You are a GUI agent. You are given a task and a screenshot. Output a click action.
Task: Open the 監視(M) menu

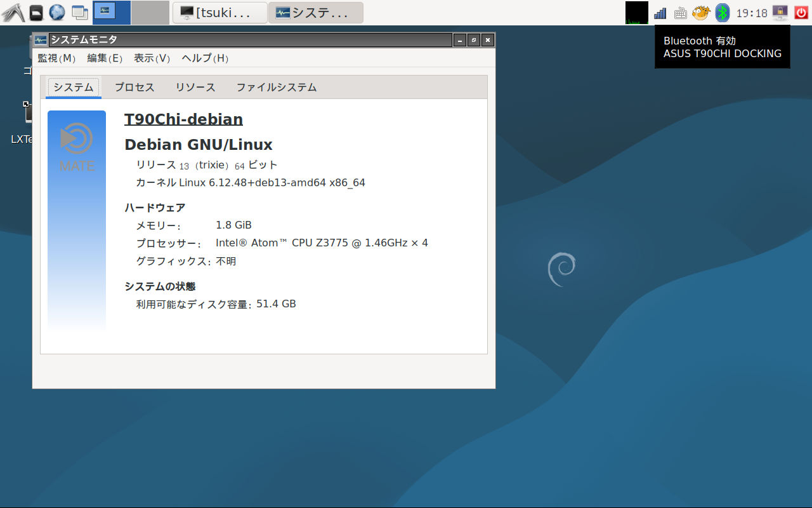[56, 58]
